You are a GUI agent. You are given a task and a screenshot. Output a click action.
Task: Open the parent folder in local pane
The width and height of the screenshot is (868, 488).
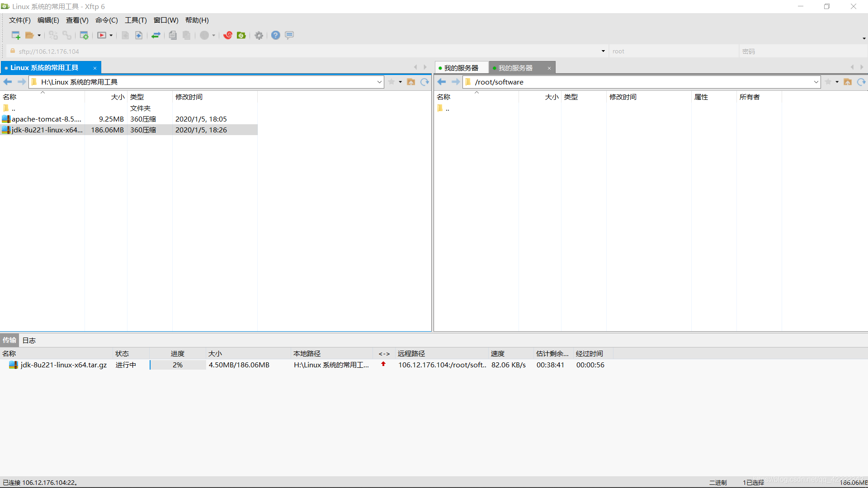coord(9,108)
